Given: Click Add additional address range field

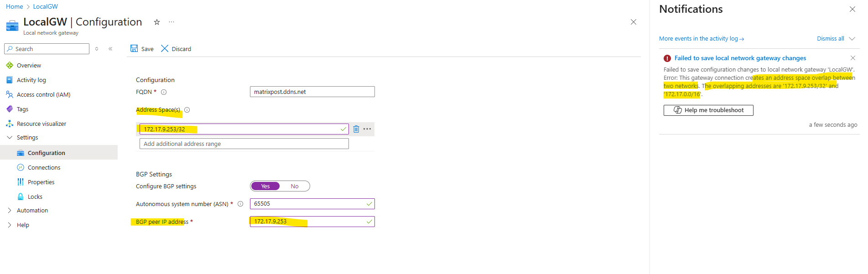Looking at the screenshot, I should click(244, 144).
